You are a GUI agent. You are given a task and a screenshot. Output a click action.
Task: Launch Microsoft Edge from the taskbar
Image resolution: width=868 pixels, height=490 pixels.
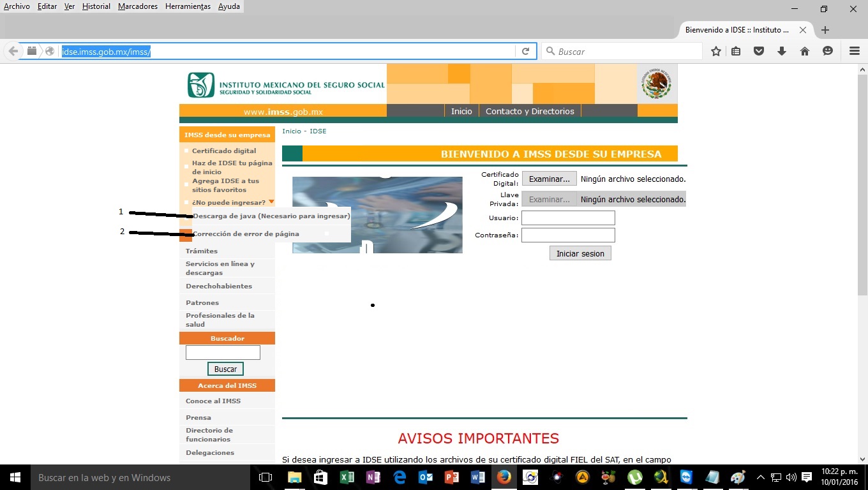400,477
